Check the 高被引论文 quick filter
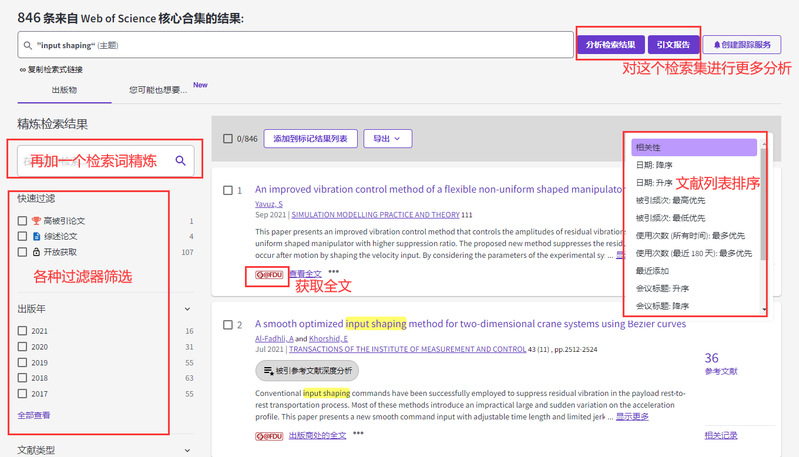The height and width of the screenshot is (457, 799). coord(22,220)
